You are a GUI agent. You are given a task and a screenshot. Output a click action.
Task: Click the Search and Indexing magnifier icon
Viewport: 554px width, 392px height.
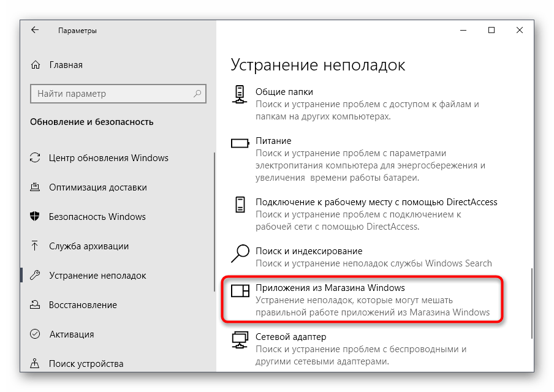pyautogui.click(x=240, y=252)
